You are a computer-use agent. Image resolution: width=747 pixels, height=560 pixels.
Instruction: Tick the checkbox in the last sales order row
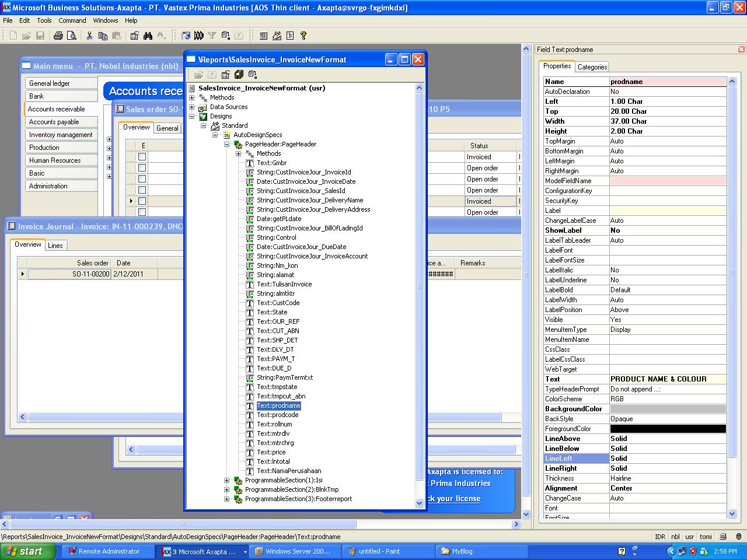point(142,212)
